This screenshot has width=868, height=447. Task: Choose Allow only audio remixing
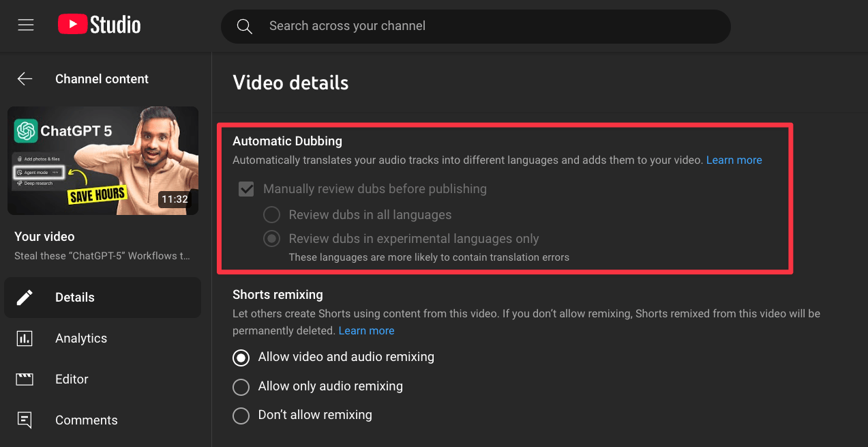pos(241,387)
